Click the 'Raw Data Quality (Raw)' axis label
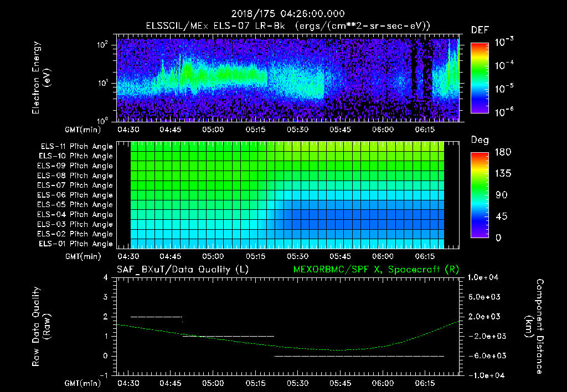This screenshot has width=567, height=392. pyautogui.click(x=41, y=327)
